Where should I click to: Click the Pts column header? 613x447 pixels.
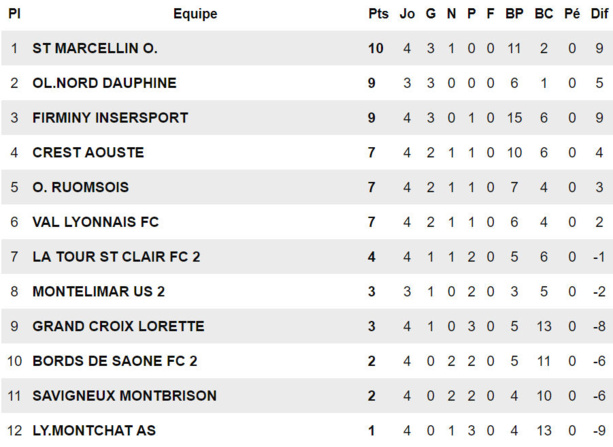pos(377,14)
